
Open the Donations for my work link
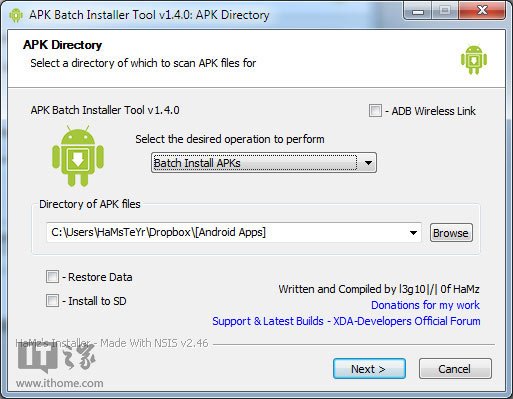pyautogui.click(x=425, y=305)
